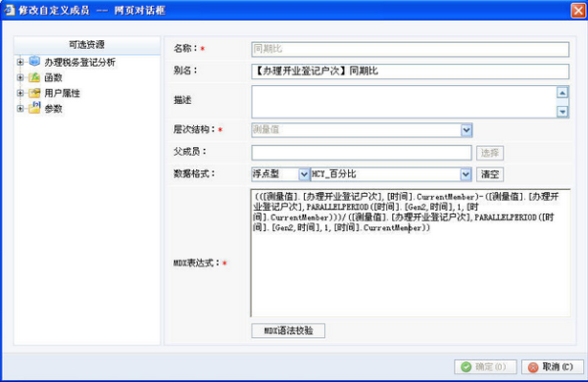Image resolution: width=588 pixels, height=382 pixels.
Task: Click the 名称 field containing 同期比
Action: 411,49
